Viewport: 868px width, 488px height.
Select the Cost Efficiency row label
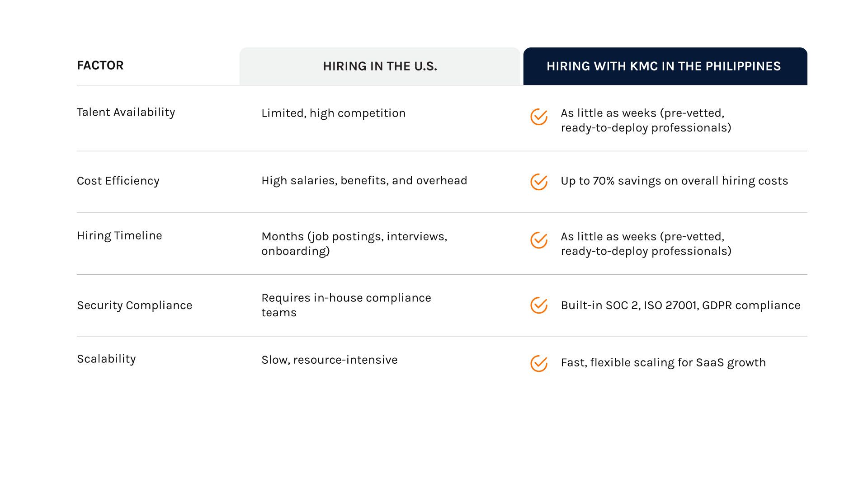coord(118,181)
